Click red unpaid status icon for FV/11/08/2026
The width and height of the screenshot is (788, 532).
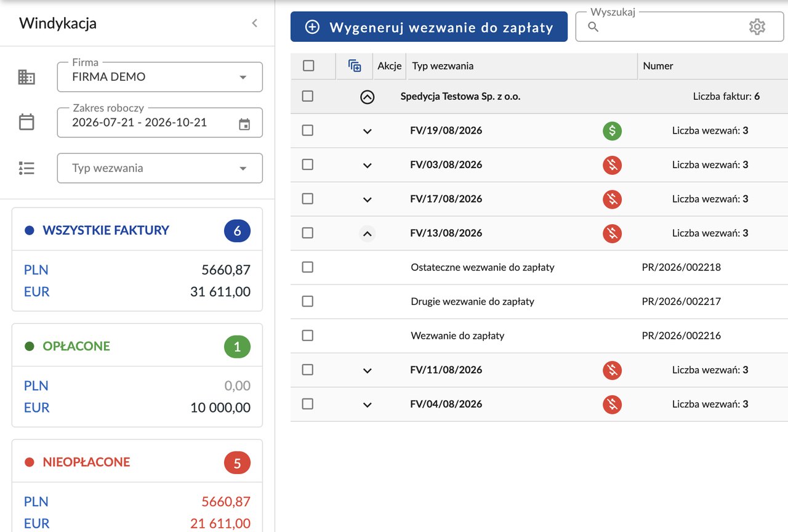click(612, 370)
